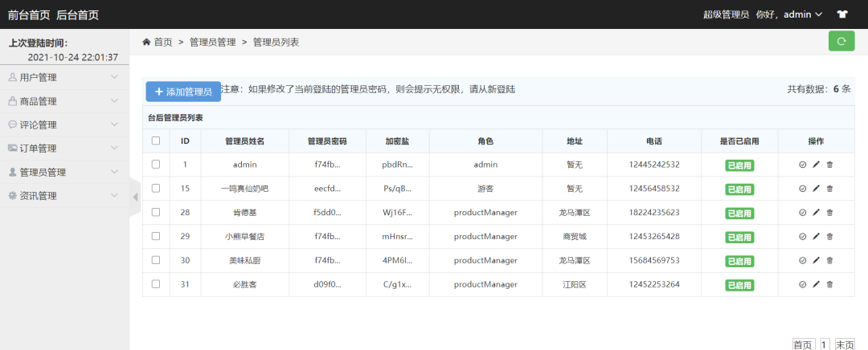Edit the admin row with pencil icon
Image resolution: width=868 pixels, height=350 pixels.
816,165
